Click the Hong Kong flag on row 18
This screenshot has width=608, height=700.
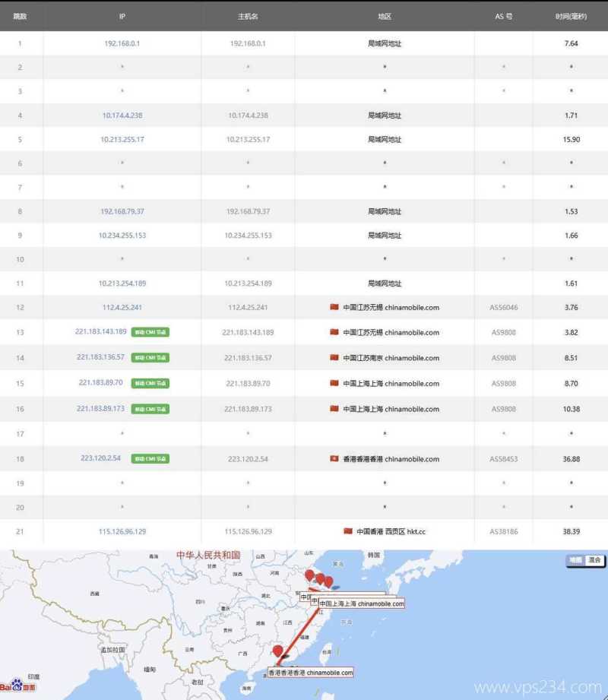point(333,459)
